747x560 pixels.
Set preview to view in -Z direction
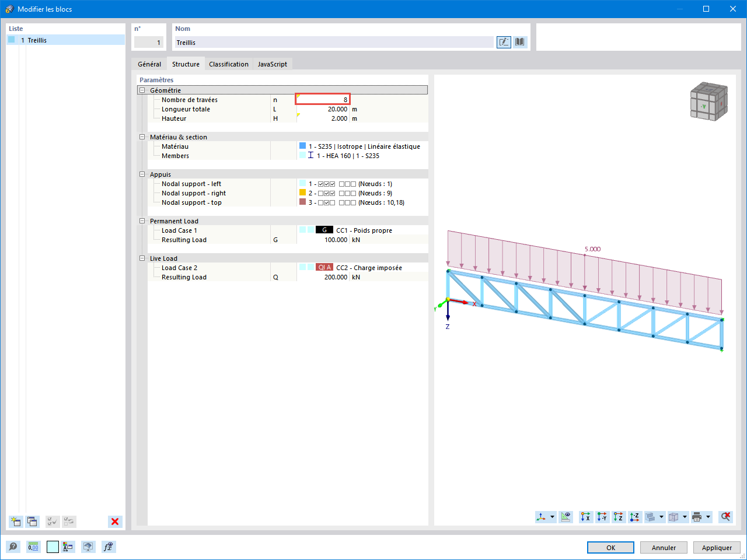click(x=635, y=517)
